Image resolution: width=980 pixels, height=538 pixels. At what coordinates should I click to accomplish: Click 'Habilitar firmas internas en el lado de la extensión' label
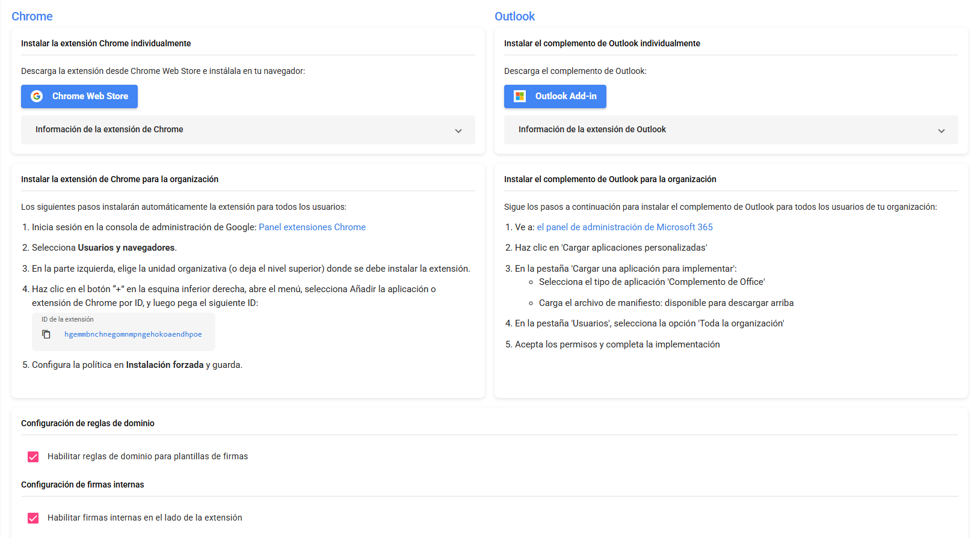tap(145, 518)
